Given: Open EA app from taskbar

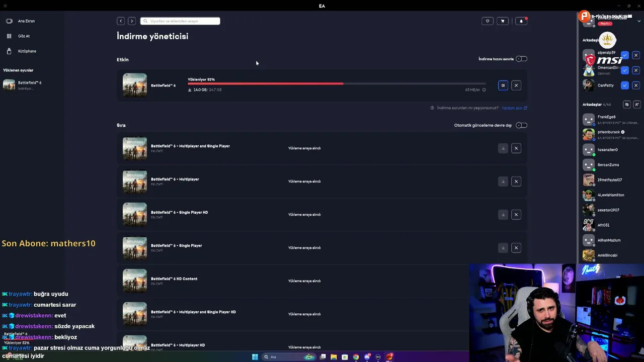Looking at the screenshot, I should pyautogui.click(x=389, y=357).
